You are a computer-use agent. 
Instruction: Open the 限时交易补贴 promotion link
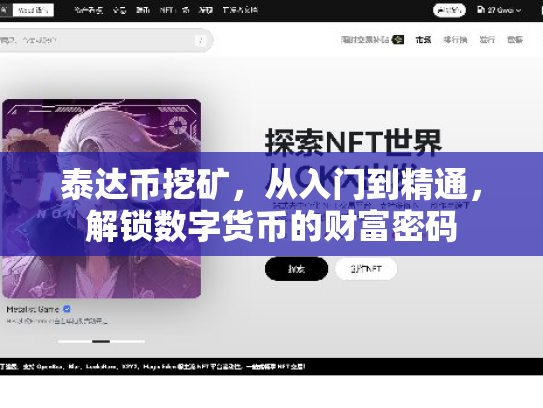pyautogui.click(x=365, y=40)
